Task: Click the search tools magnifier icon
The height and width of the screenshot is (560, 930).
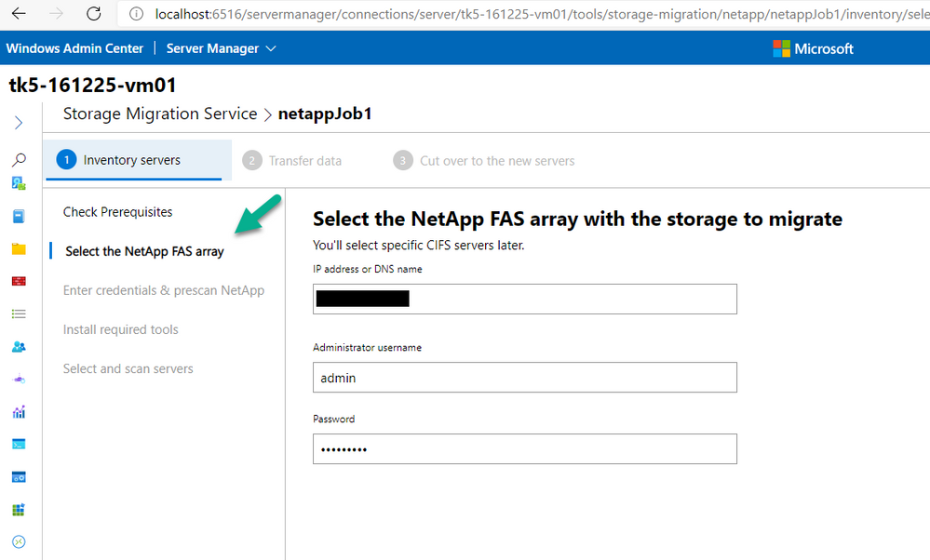Action: click(x=19, y=160)
